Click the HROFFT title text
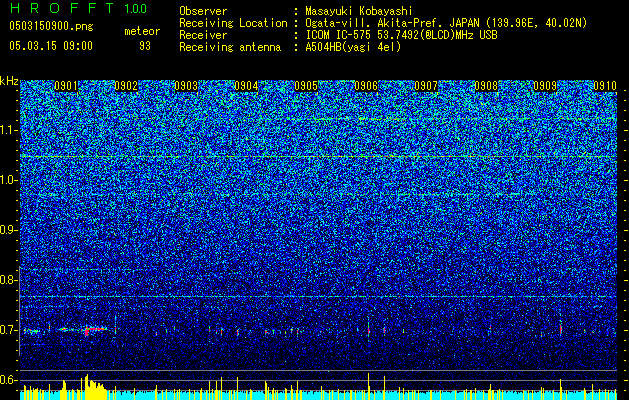 (62, 8)
